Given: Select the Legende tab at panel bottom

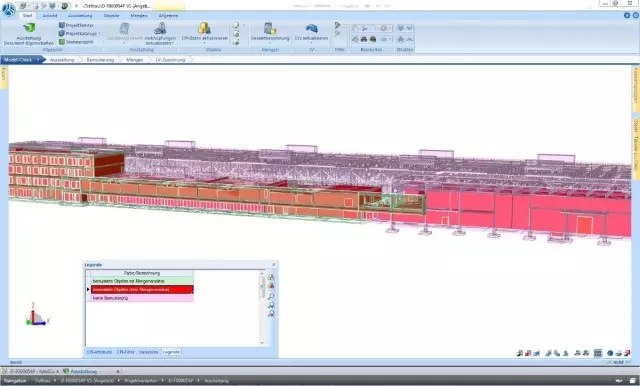Looking at the screenshot, I should coord(171,352).
